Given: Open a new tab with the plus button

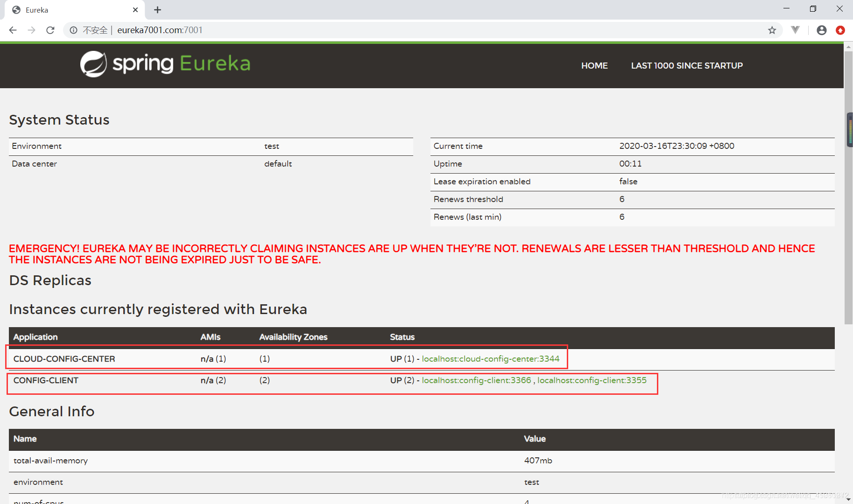Looking at the screenshot, I should coord(158,10).
